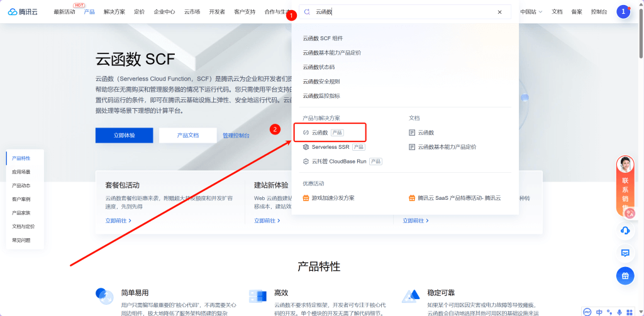Click the iFly input method logo icon

coord(587,312)
